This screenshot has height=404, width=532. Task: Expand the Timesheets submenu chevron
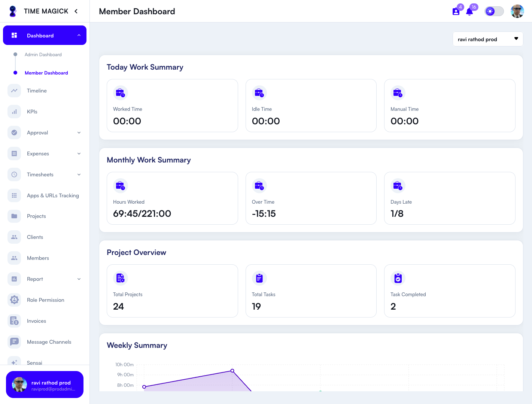tap(79, 174)
